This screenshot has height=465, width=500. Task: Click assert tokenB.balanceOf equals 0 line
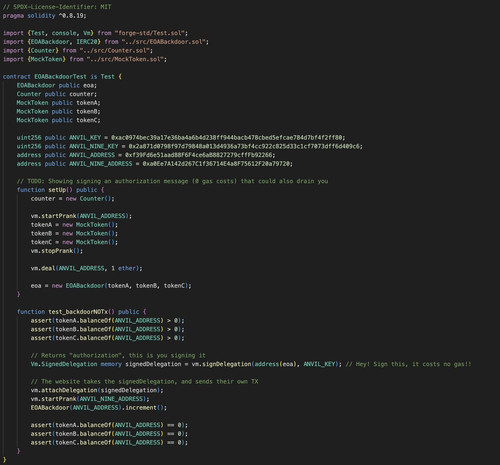tap(109, 434)
